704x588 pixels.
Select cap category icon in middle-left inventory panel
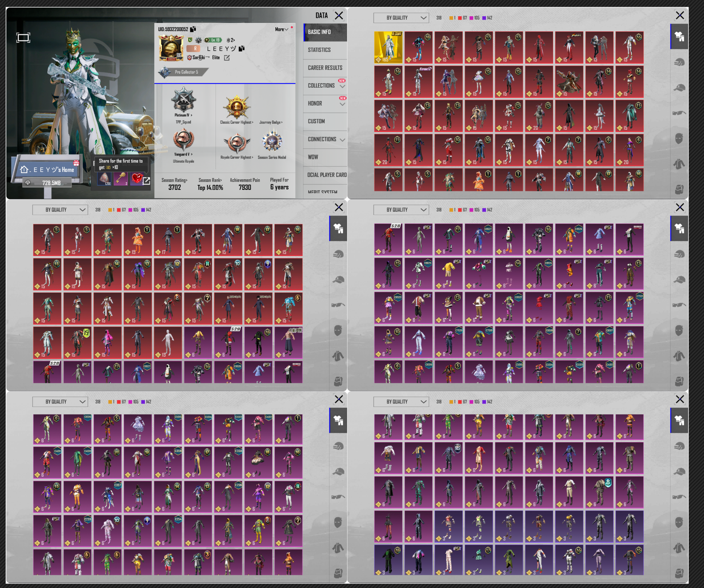(x=338, y=280)
